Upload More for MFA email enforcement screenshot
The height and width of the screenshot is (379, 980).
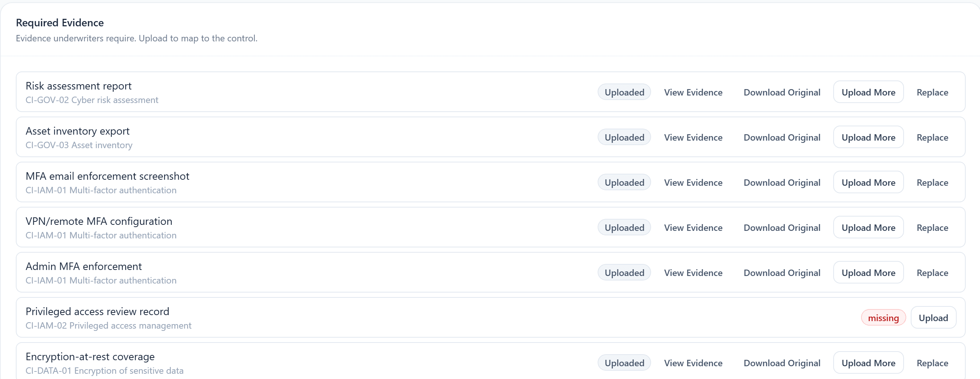(868, 182)
